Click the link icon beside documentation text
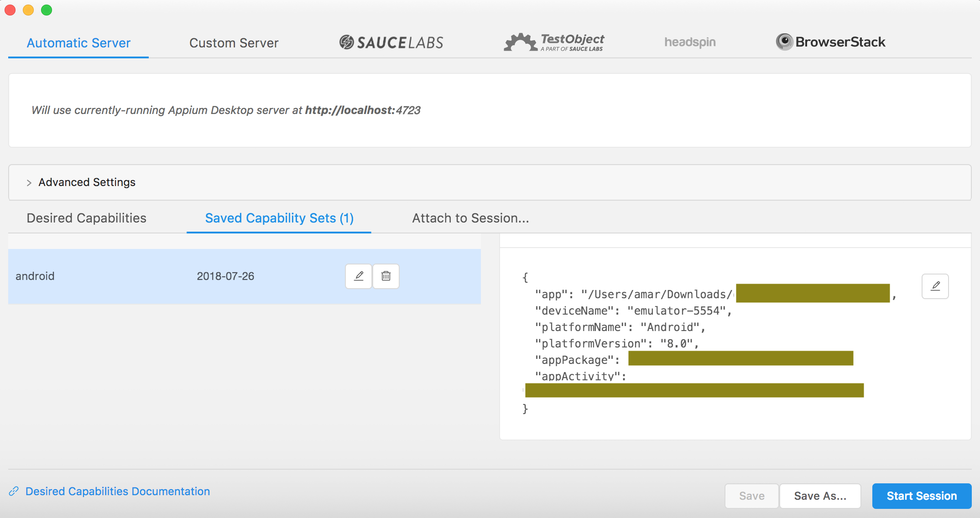Screen dimensions: 980x518 15,491
